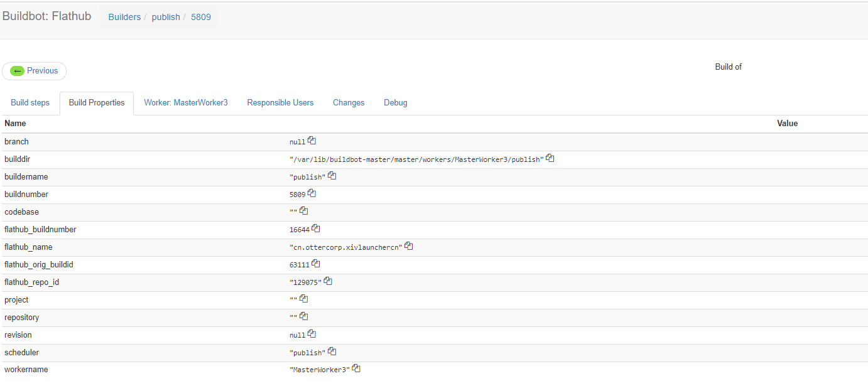Copy the builddir path value
Screen dimensions: 868x391
pos(550,158)
